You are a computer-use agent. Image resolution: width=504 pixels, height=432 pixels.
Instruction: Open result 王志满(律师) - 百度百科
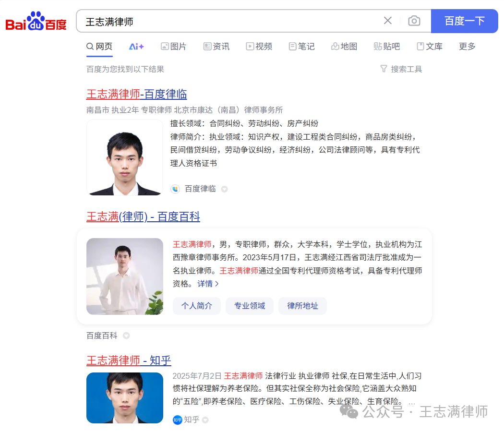pos(143,216)
